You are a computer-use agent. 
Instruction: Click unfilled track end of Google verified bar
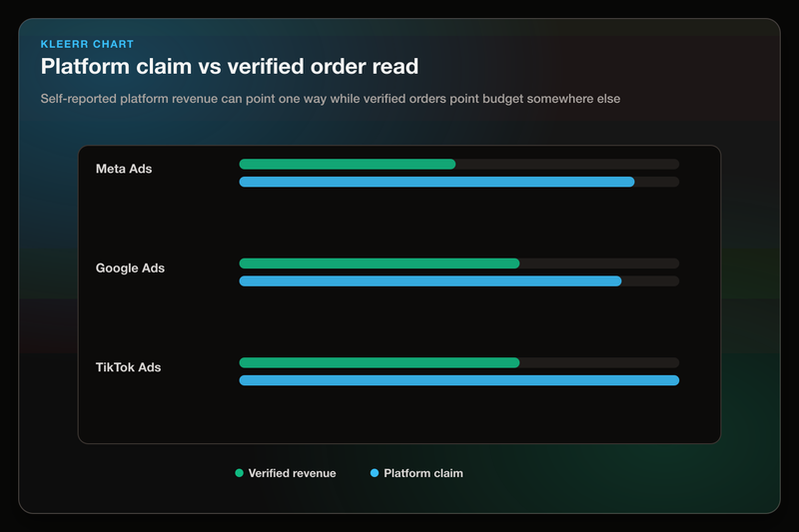tap(600, 264)
